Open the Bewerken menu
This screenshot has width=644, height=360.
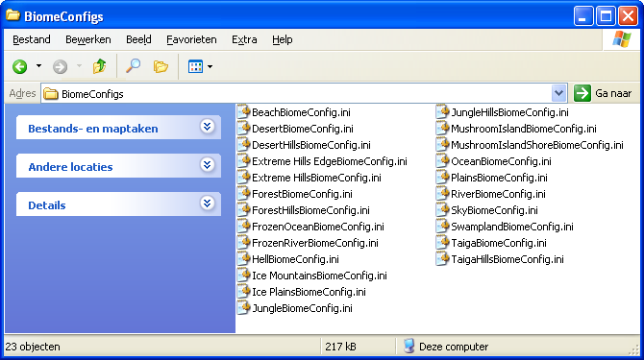(88, 39)
